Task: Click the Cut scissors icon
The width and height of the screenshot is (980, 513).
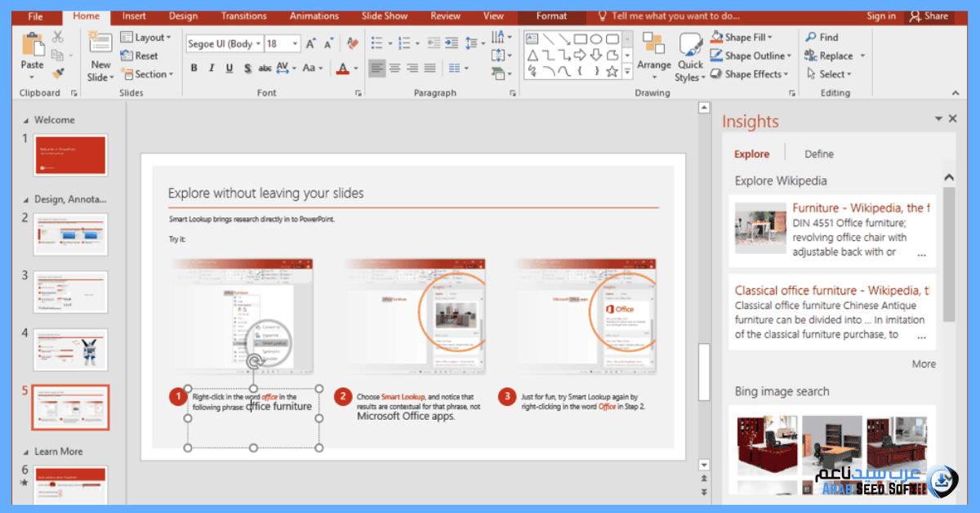Action: click(57, 37)
